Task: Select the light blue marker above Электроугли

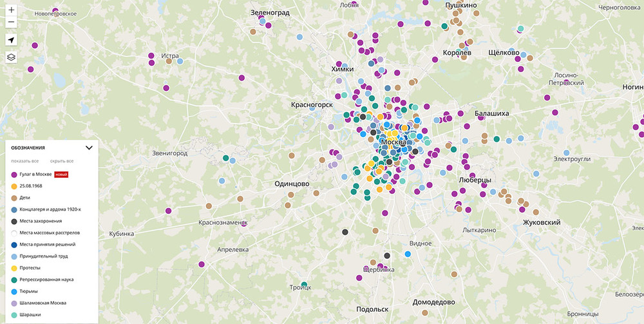Action: (566, 153)
